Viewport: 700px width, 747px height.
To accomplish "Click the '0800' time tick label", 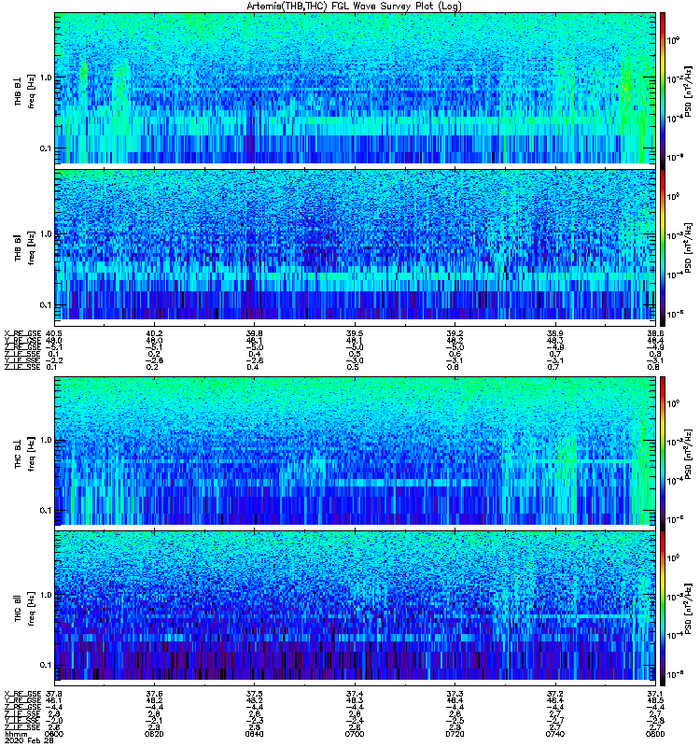I will 655,734.
